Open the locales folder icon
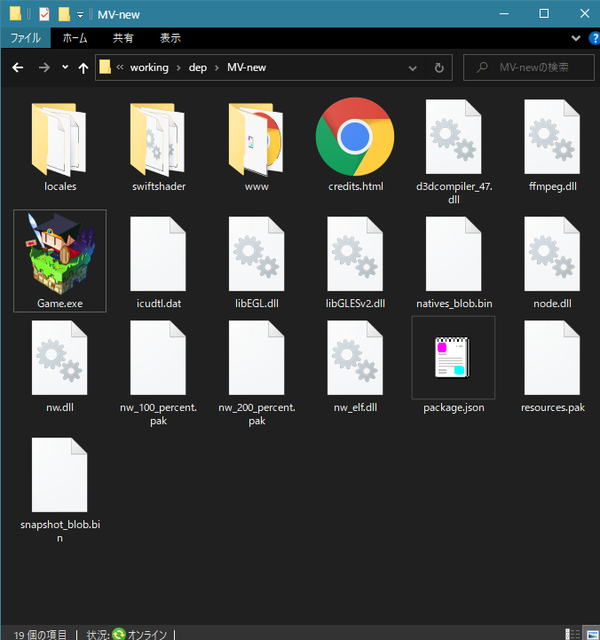Screen dimensions: 600x640 pos(59,139)
